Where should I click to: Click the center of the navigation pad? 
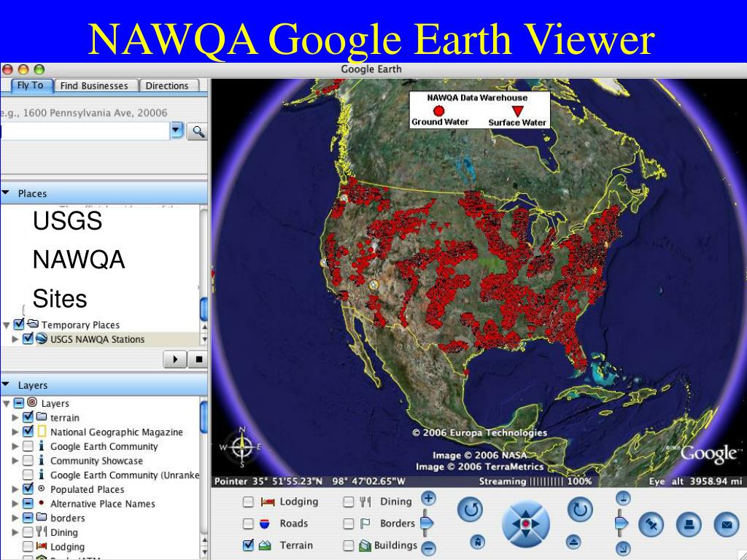[525, 524]
